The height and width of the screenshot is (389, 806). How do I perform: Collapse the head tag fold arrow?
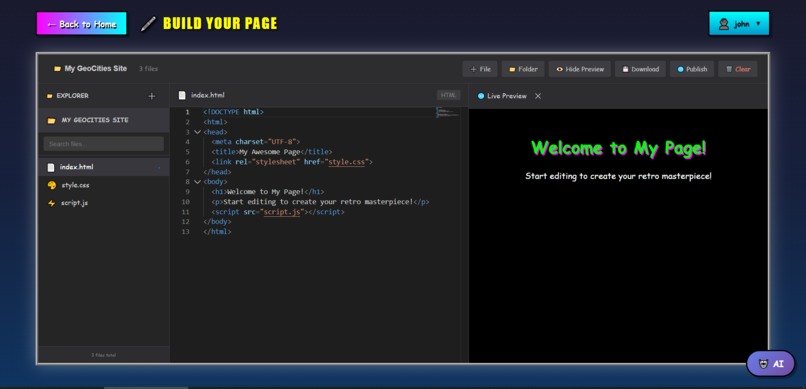coord(197,132)
